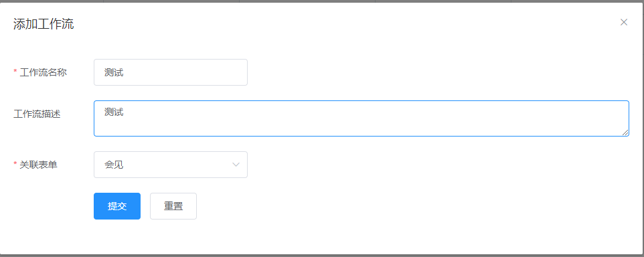Viewport: 644px width, 257px height.
Task: Click the 测试 text inside the name input
Action: [114, 73]
